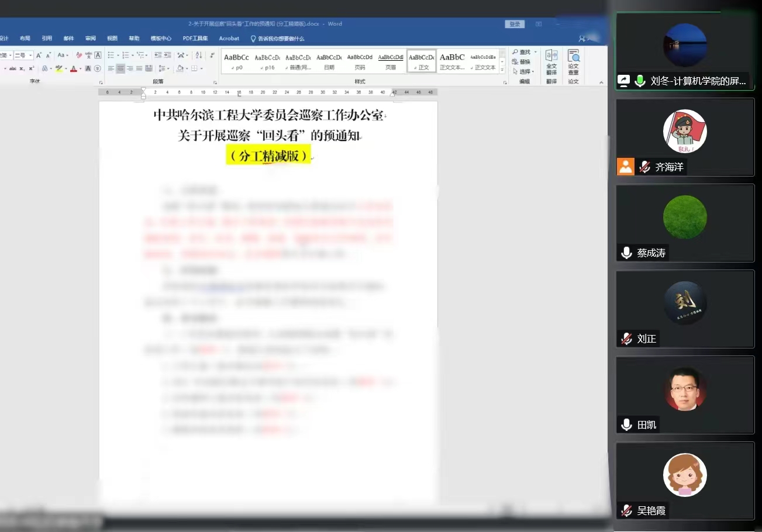This screenshot has height=532, width=762.
Task: Click the subscript x₂ icon
Action: (22, 68)
